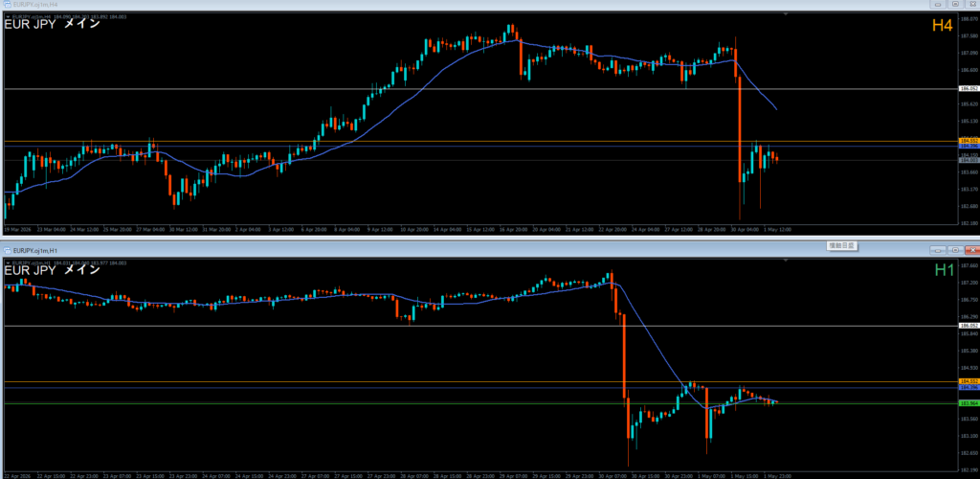Click the EURJPY H1 window title icon

8,250
